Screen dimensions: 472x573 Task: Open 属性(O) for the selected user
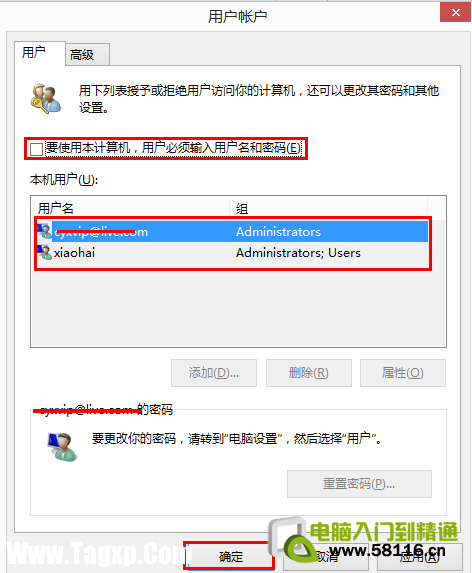coord(403,373)
